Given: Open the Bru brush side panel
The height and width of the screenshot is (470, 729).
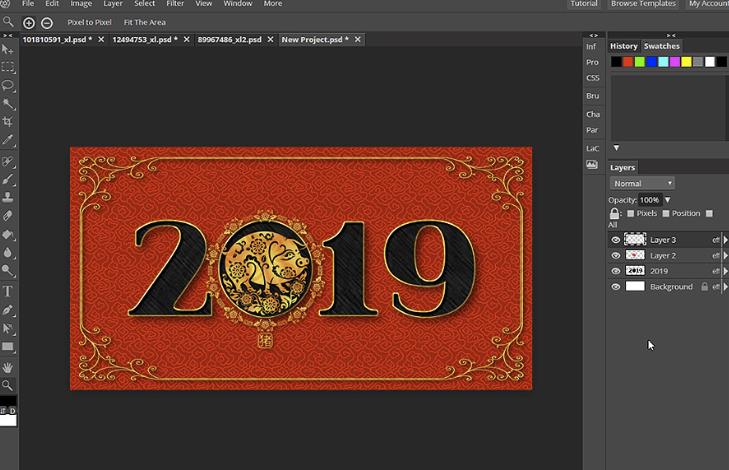Looking at the screenshot, I should (592, 96).
